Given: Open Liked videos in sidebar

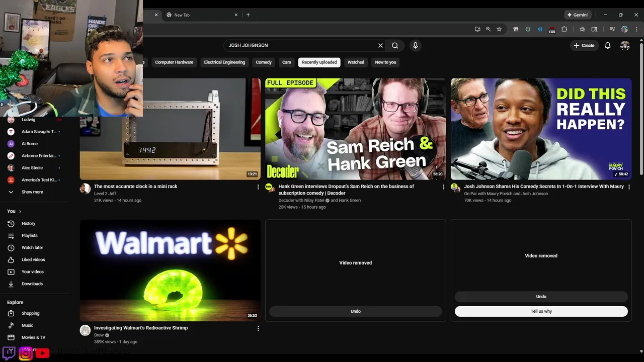Looking at the screenshot, I should click(x=34, y=259).
